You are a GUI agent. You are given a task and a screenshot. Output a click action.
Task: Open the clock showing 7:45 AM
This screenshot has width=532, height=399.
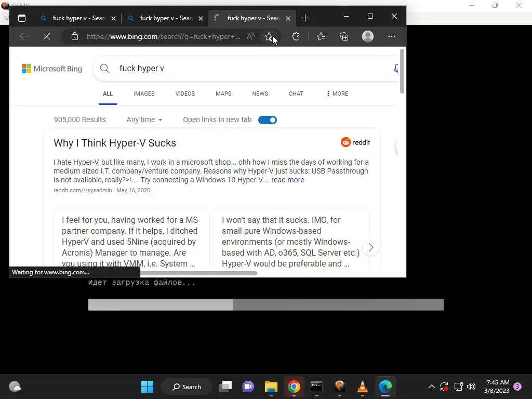pyautogui.click(x=497, y=387)
